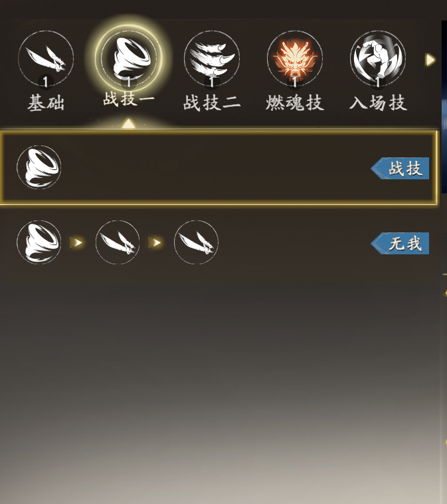This screenshot has width=447, height=504.
Task: Click the blue 无我 tag button
Action: pyautogui.click(x=400, y=243)
